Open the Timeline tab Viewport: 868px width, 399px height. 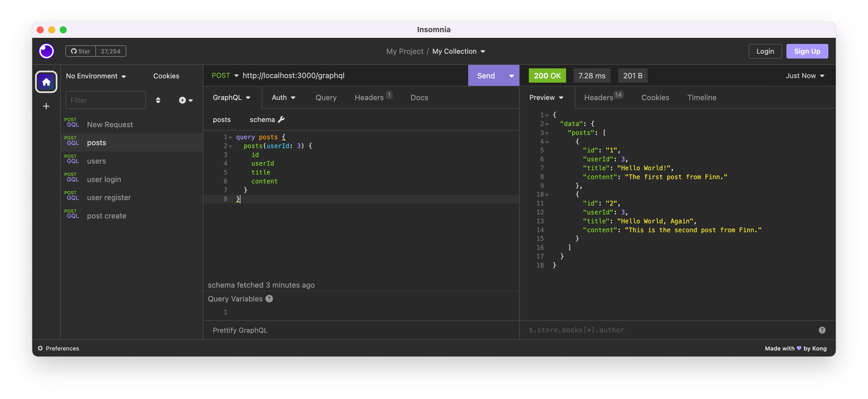701,98
